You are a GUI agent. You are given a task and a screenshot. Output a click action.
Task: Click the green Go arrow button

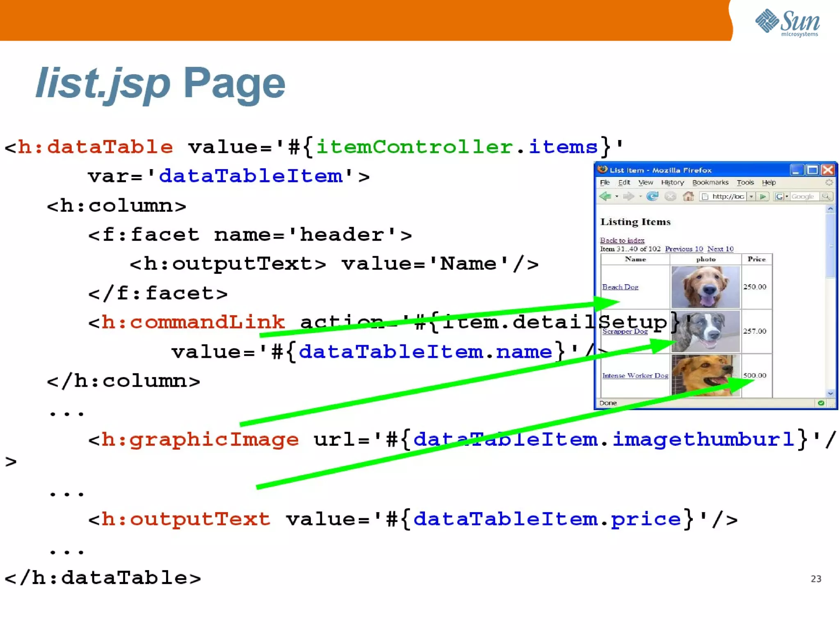point(763,197)
